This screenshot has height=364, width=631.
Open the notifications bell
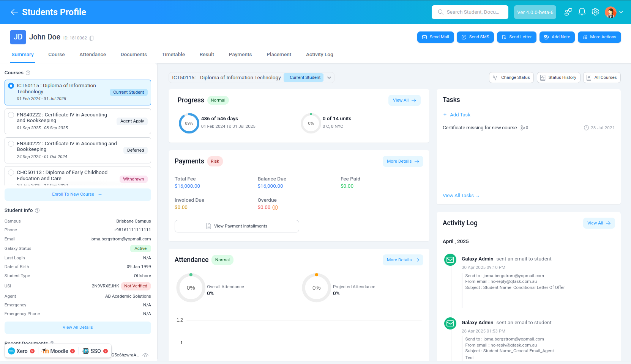pyautogui.click(x=582, y=12)
